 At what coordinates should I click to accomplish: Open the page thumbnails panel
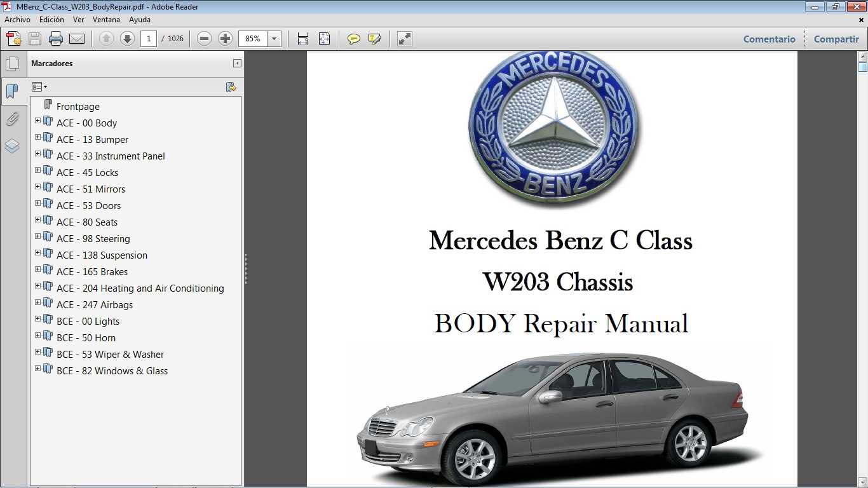pos(12,64)
